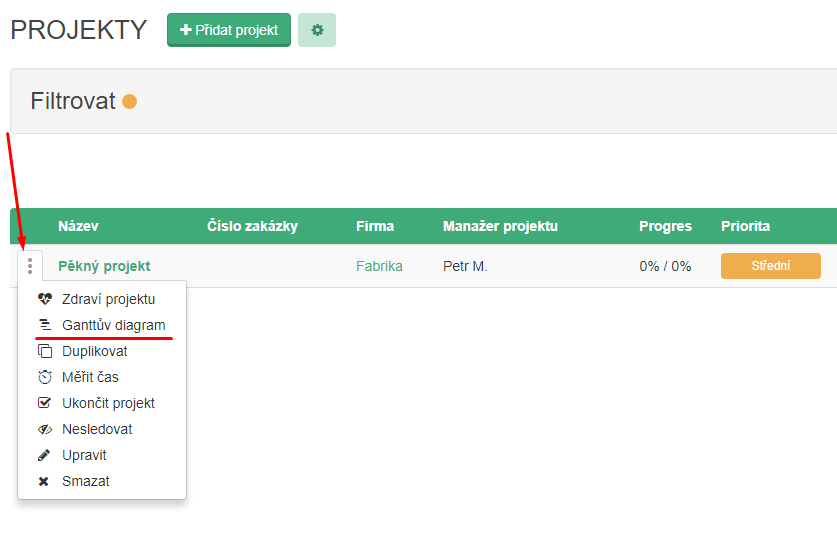Open the Fabrika company link
837x553 pixels.
[x=379, y=266]
